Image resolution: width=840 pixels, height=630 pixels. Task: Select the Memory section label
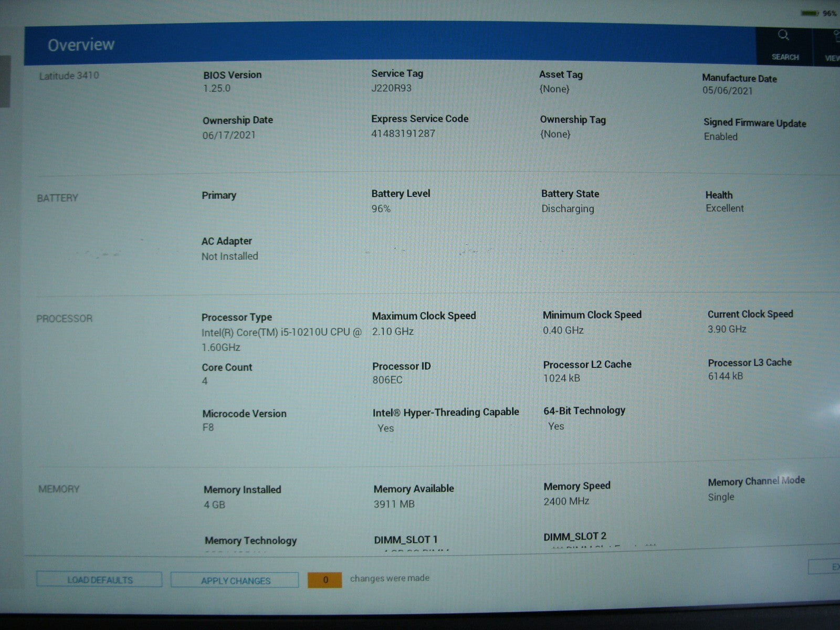59,489
